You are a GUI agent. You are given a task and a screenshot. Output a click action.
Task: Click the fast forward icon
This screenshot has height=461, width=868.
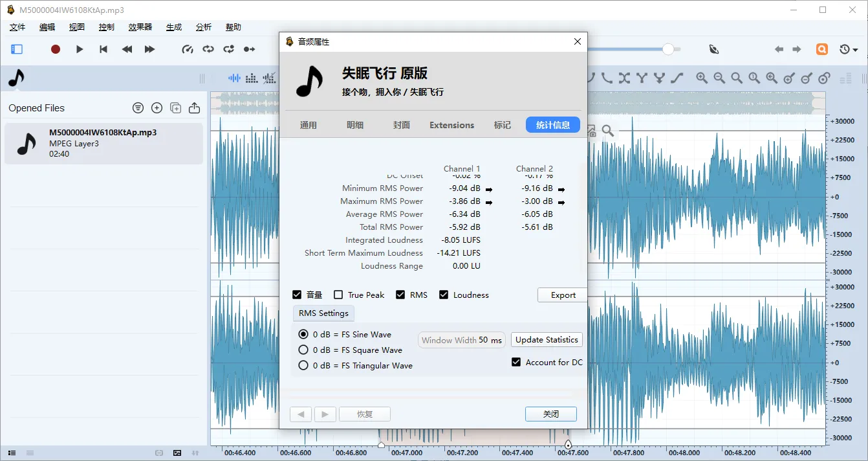coord(149,49)
